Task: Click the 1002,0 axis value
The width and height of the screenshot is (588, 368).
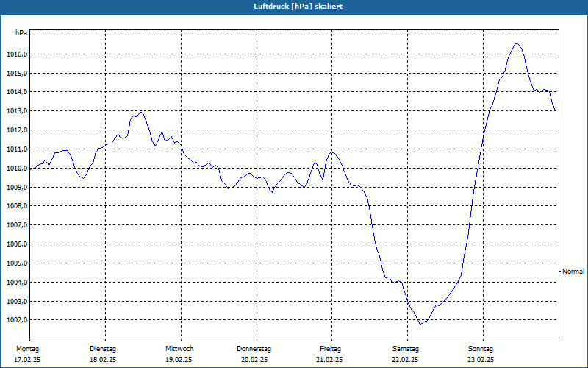Action: click(x=17, y=320)
